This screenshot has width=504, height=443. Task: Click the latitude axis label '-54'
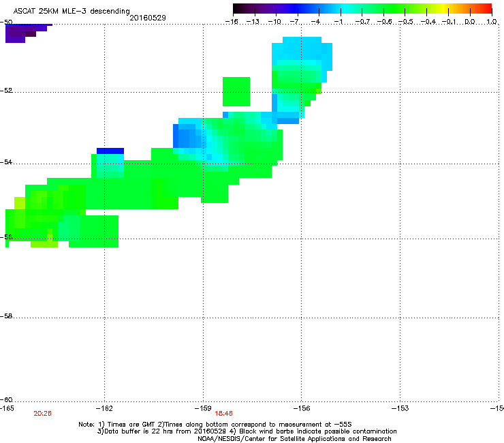pos(6,162)
